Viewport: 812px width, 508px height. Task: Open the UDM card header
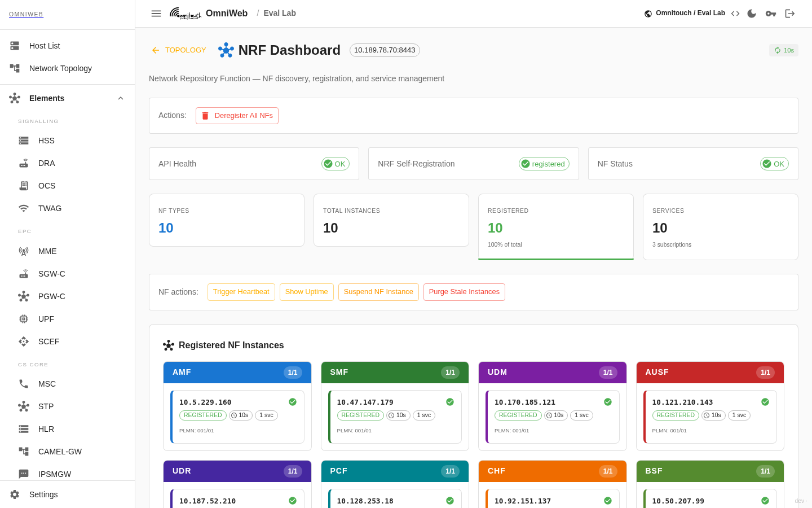553,373
